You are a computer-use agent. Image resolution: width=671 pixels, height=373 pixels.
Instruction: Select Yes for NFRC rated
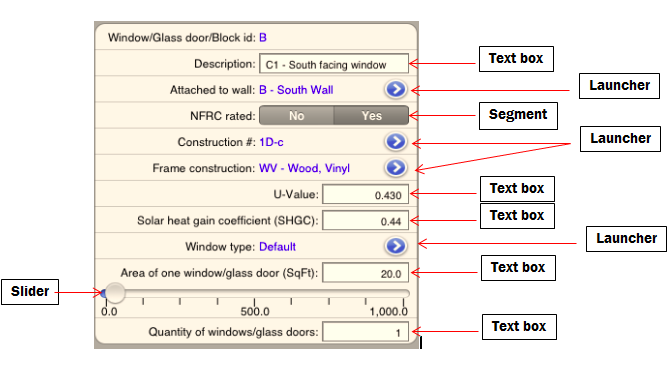click(x=371, y=115)
